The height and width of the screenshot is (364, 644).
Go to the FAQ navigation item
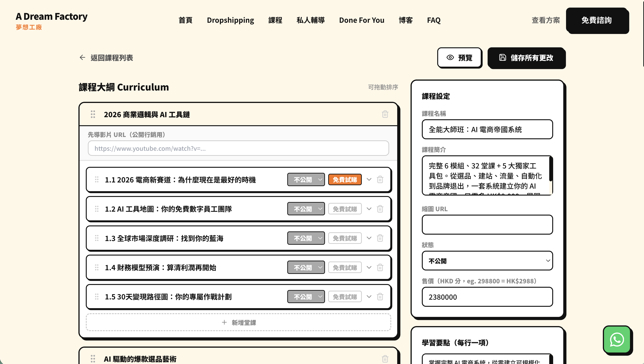[434, 20]
